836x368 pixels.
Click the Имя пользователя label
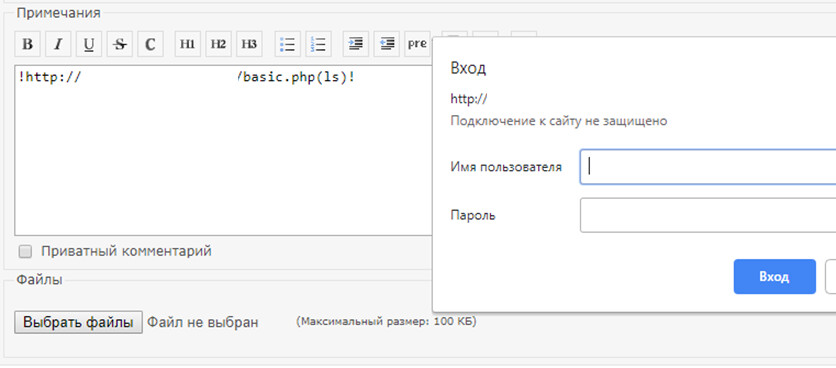pos(506,167)
